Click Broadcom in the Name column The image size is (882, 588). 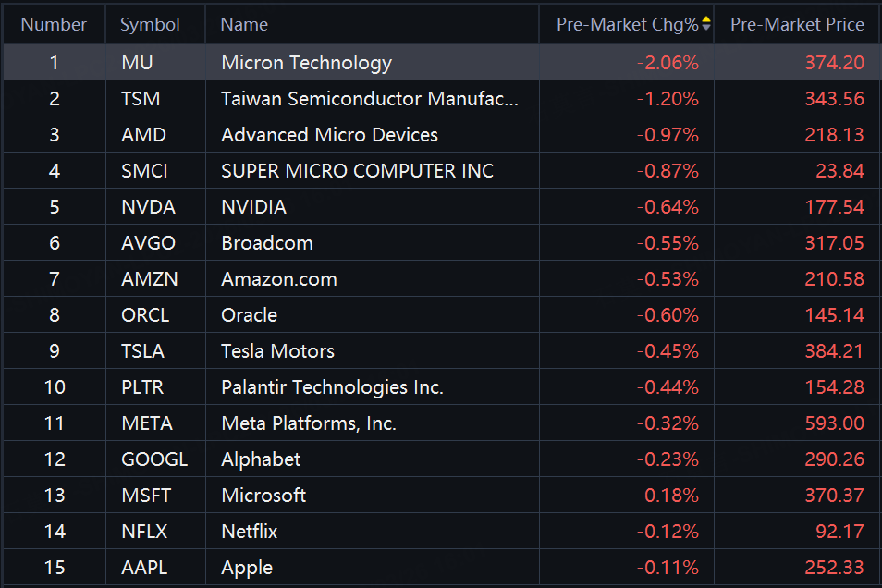[266, 243]
